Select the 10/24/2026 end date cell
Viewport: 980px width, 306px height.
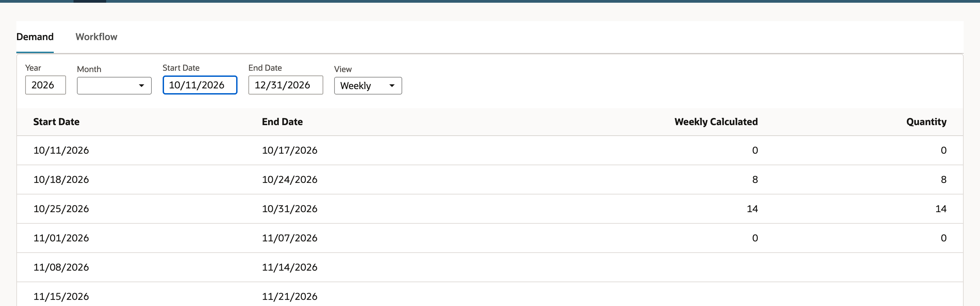point(290,180)
